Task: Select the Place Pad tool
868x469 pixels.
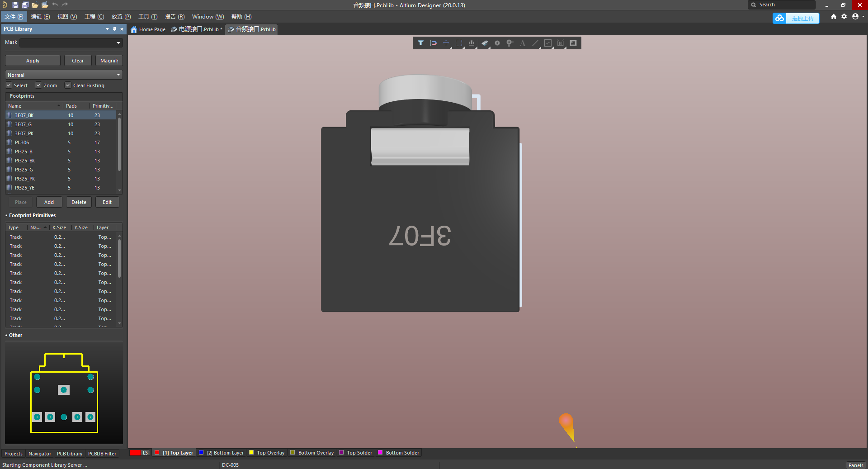Action: [x=497, y=43]
